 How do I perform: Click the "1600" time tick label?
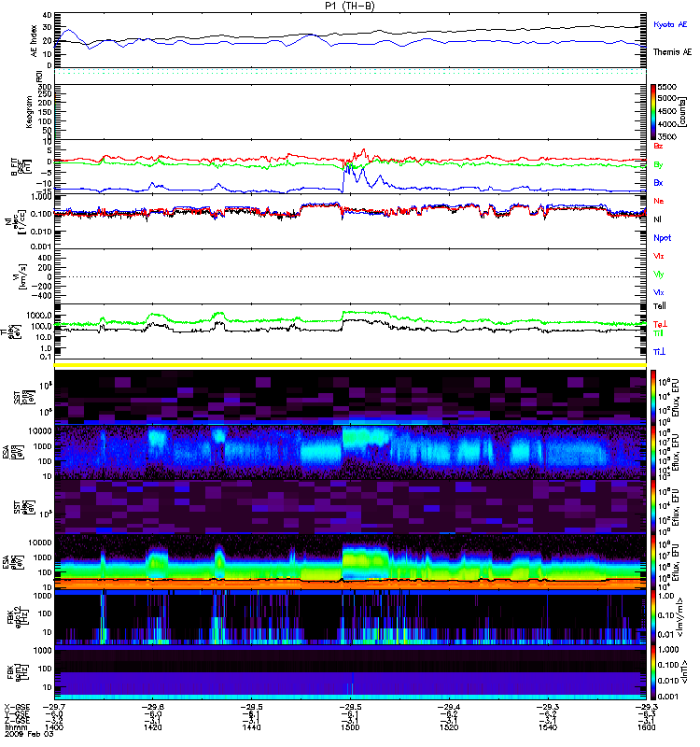click(646, 727)
